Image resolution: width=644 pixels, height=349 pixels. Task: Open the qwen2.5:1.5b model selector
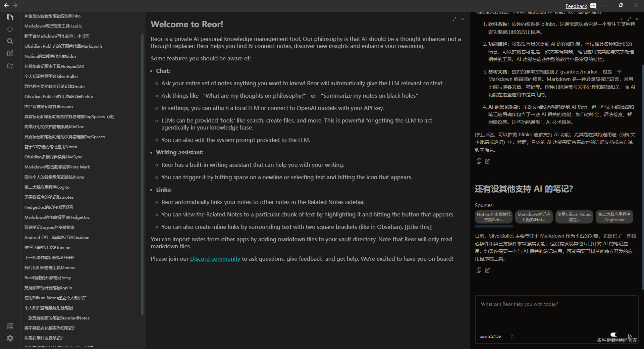[x=496, y=336]
